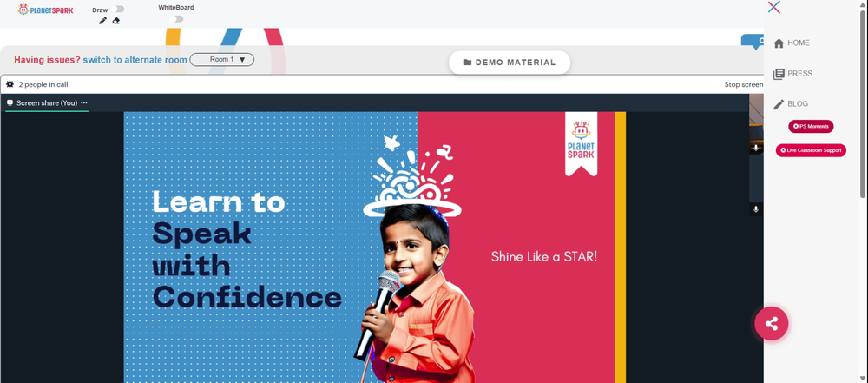Close the side menu with X
Viewport: 868px width, 383px height.
click(x=774, y=7)
